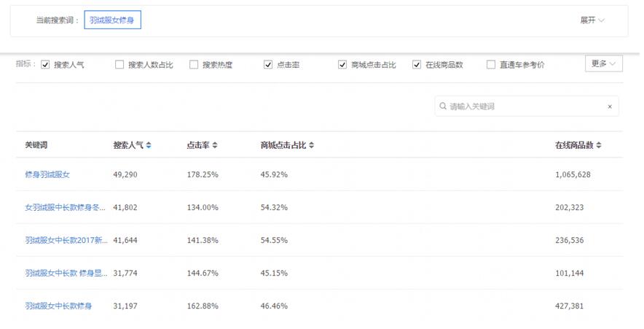This screenshot has height=329, width=644.
Task: Open keyword link 羽绒服女中长款 修身显...
Action: 66,273
